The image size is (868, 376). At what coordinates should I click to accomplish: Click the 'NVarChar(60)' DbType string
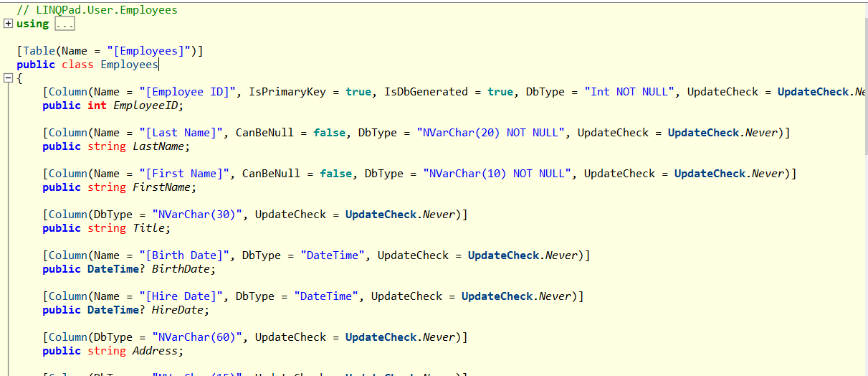[197, 337]
